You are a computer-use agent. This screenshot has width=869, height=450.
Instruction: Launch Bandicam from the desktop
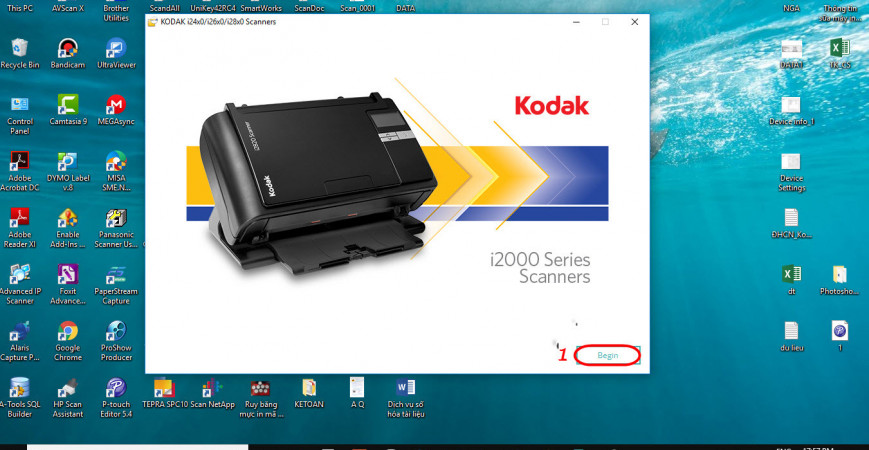[68, 54]
